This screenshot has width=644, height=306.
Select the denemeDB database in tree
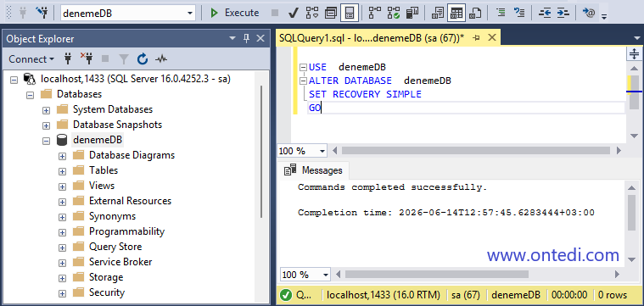coord(98,140)
